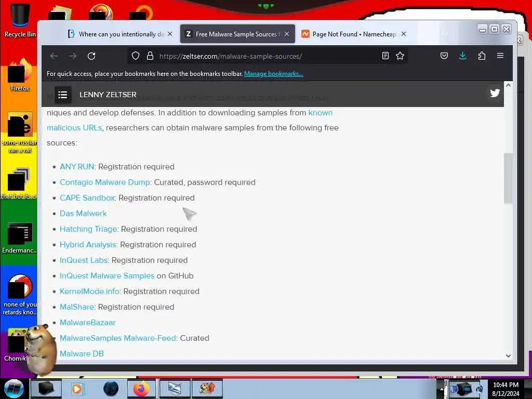
Task: Open the list all tabs dropdown
Action: pyautogui.click(x=445, y=34)
